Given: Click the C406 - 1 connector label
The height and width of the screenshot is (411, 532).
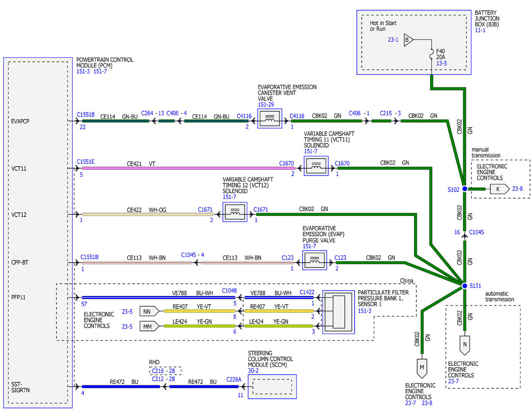Looking at the screenshot, I should pos(359,113).
